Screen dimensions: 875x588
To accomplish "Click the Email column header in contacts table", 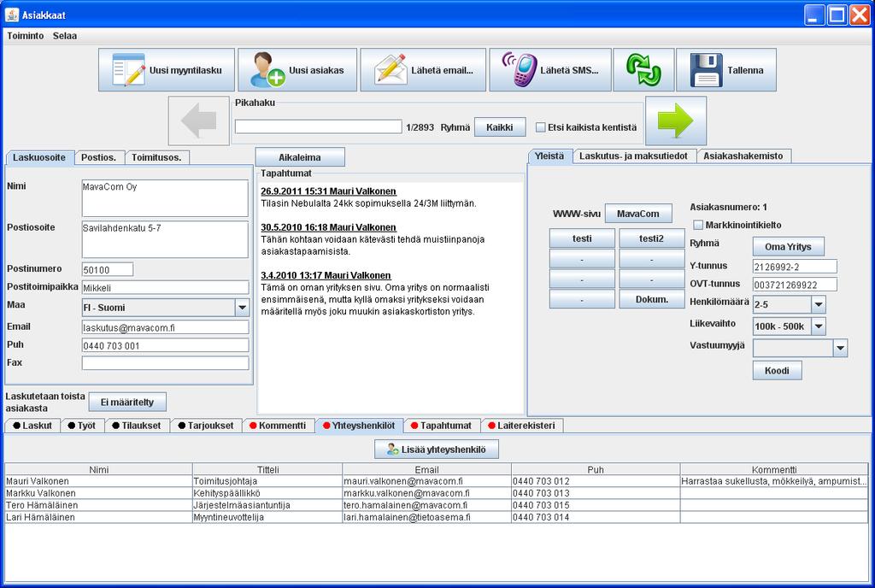I will pyautogui.click(x=427, y=469).
